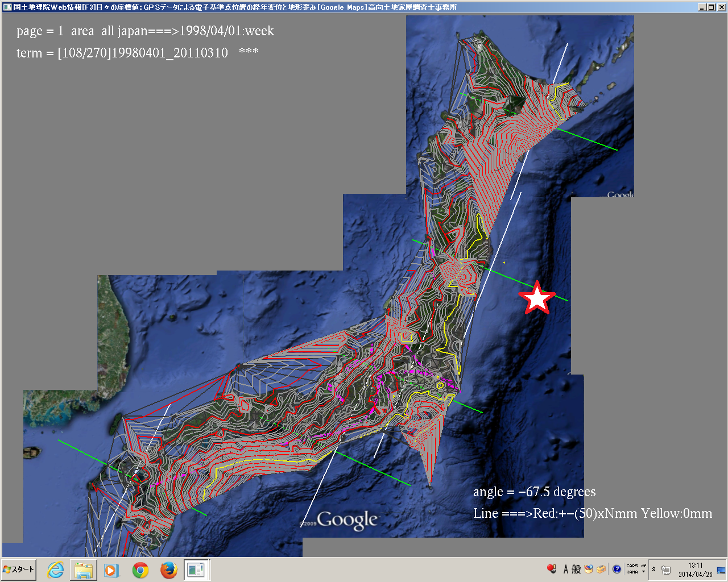
Task: Launch Windows Media Player from taskbar
Action: coord(111,569)
